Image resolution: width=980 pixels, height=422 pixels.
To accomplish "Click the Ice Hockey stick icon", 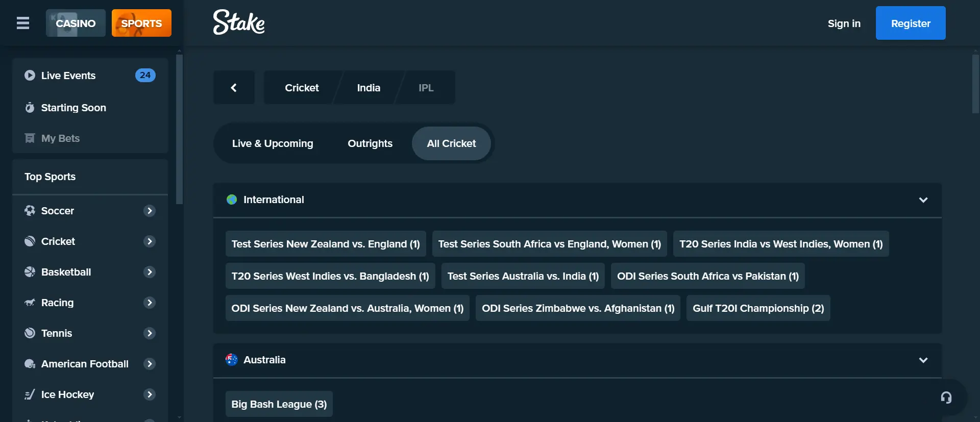I will point(30,394).
